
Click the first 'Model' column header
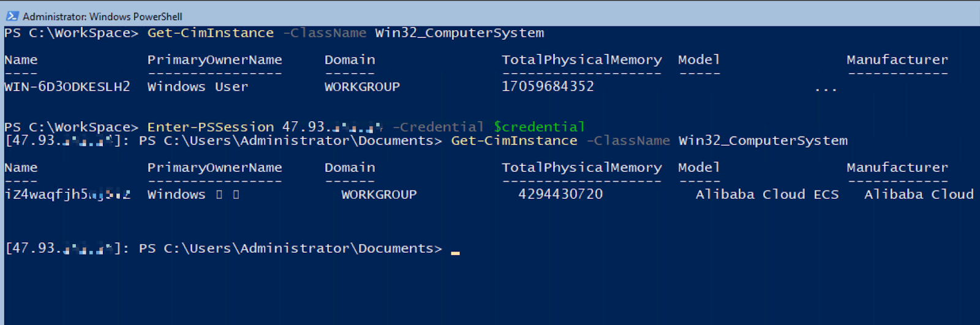[x=699, y=60]
